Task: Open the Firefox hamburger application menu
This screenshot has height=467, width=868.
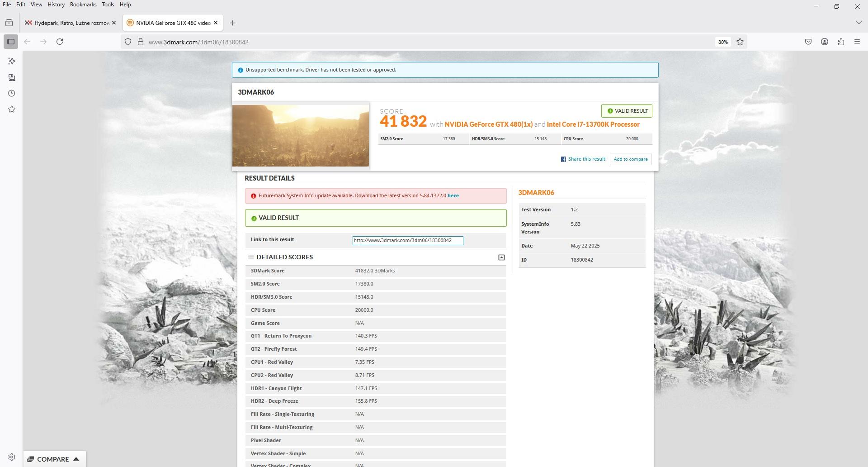Action: coord(857,42)
